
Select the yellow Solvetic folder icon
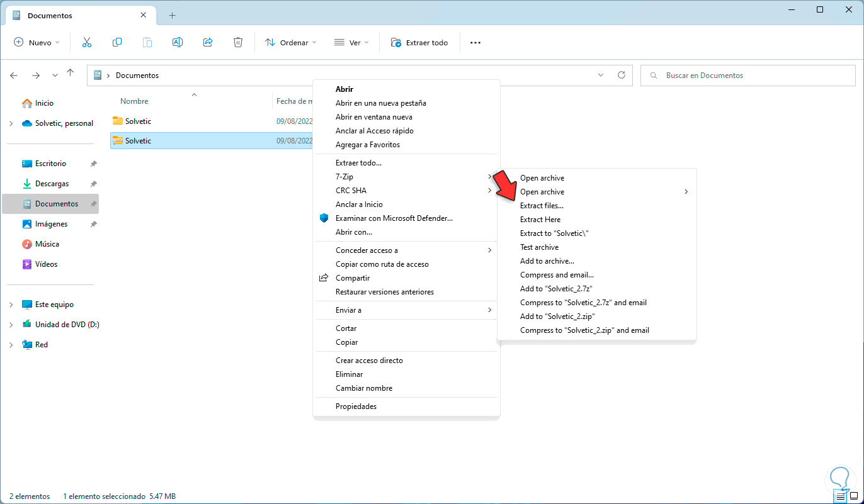[x=118, y=121]
